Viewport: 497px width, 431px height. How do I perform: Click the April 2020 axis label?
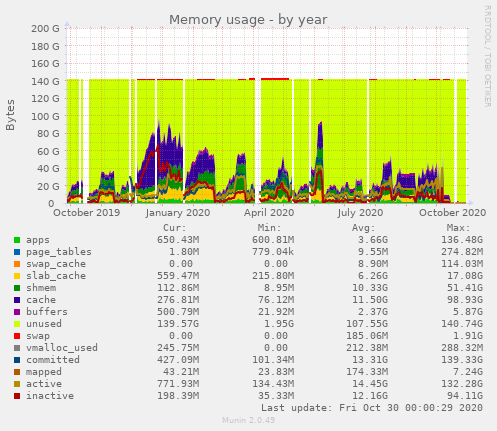point(269,213)
